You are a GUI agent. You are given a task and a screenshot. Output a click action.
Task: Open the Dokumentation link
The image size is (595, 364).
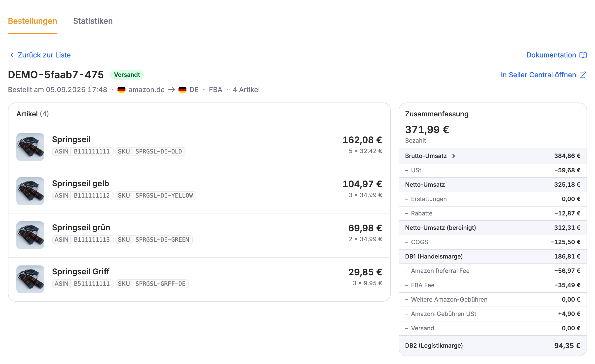557,55
